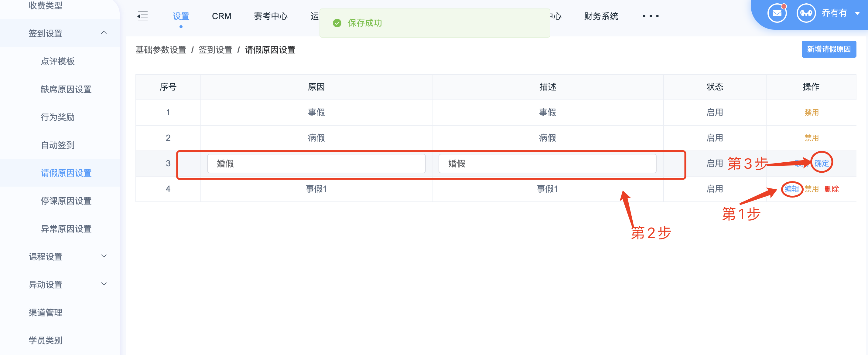Open the 乔有有 account dropdown arrow
The width and height of the screenshot is (868, 355).
(x=857, y=13)
